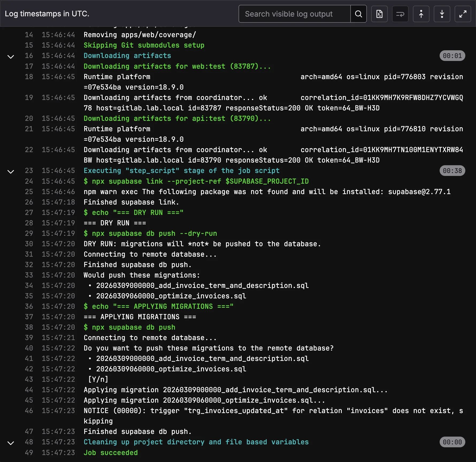
Task: Click line number 49 permalink
Action: (x=29, y=453)
